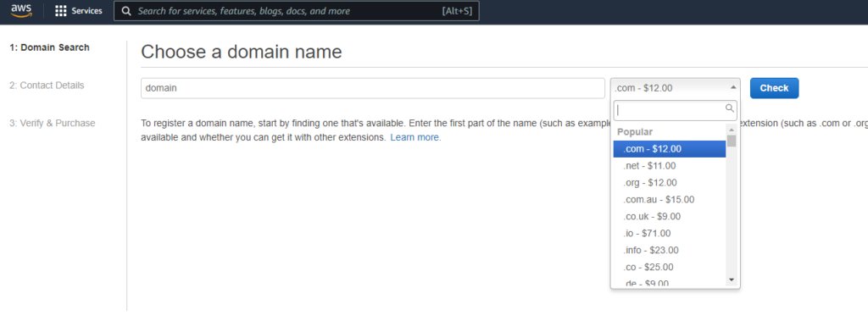Screen dimensions: 868x321
Task: Click the Popular group heading
Action: coord(635,132)
